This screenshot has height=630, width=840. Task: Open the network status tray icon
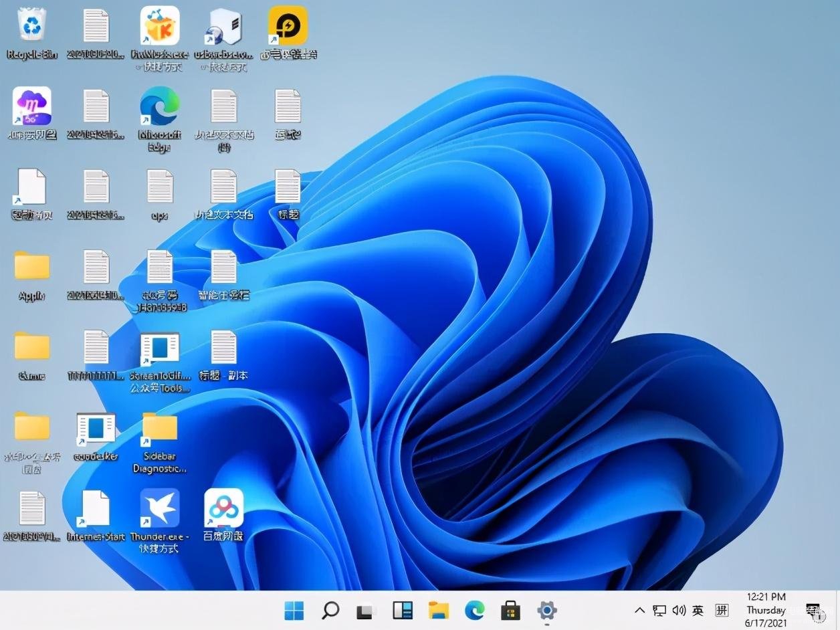(x=659, y=610)
